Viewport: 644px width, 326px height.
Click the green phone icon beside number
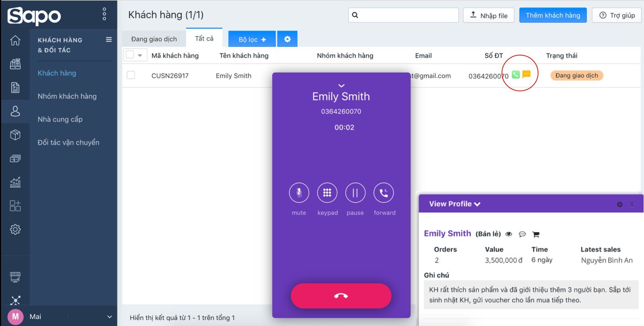pyautogui.click(x=515, y=75)
